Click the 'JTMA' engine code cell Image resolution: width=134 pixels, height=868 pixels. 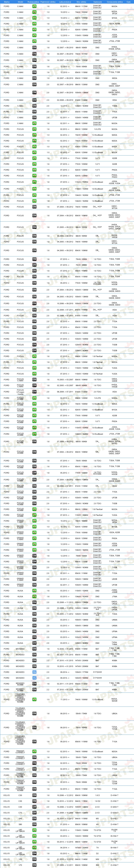[114, 596]
